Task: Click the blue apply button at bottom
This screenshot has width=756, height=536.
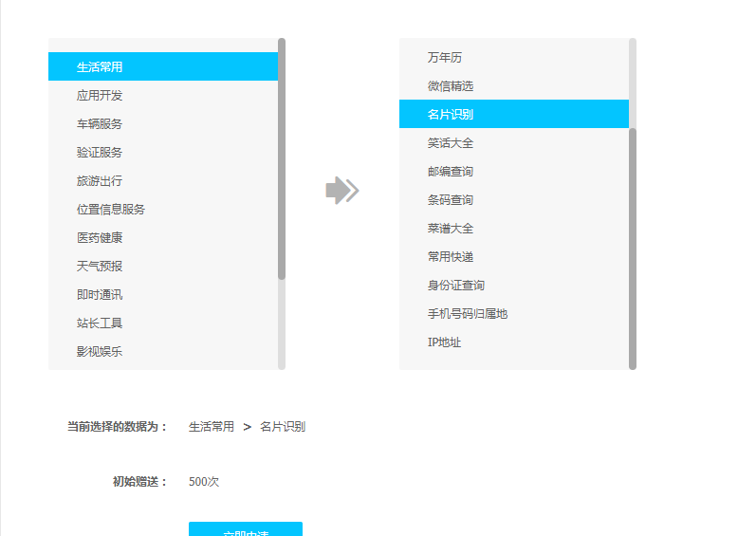Action: pos(245,529)
